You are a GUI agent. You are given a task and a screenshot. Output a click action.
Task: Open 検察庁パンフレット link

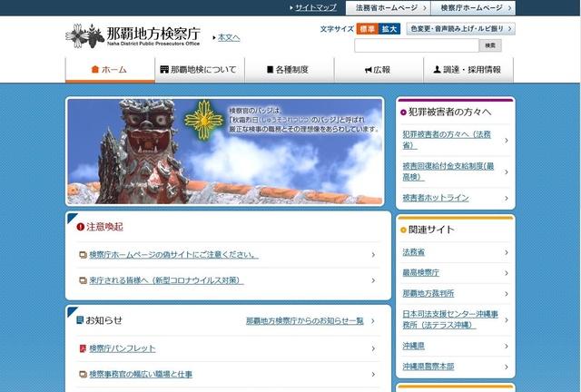click(x=123, y=348)
